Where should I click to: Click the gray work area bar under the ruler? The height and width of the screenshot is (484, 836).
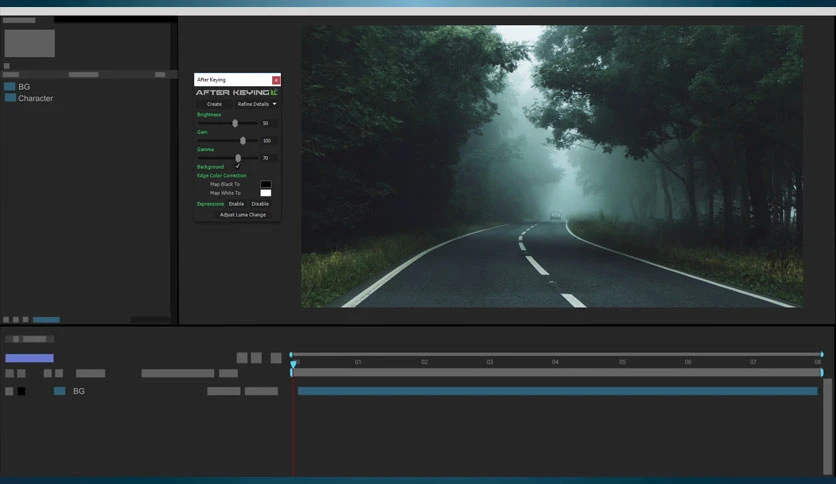557,373
